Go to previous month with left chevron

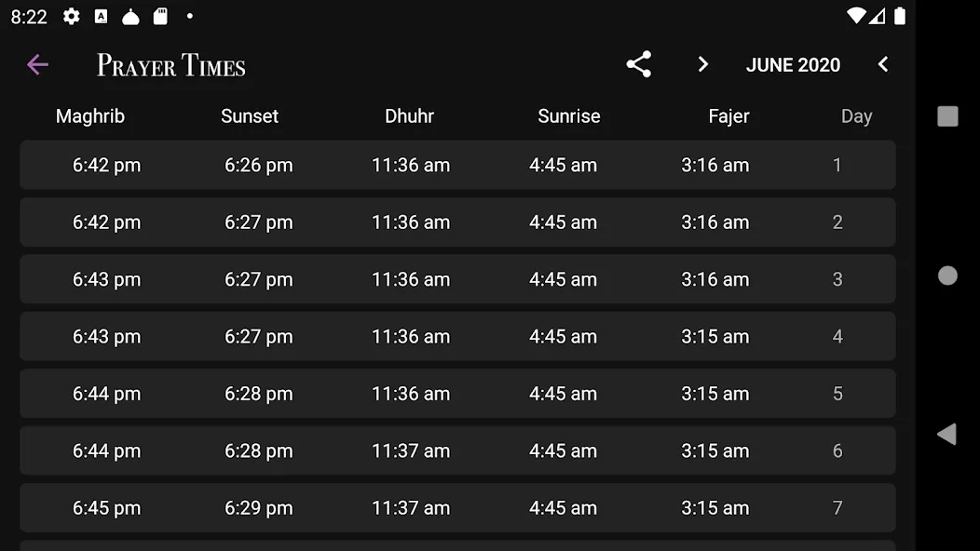click(x=883, y=64)
